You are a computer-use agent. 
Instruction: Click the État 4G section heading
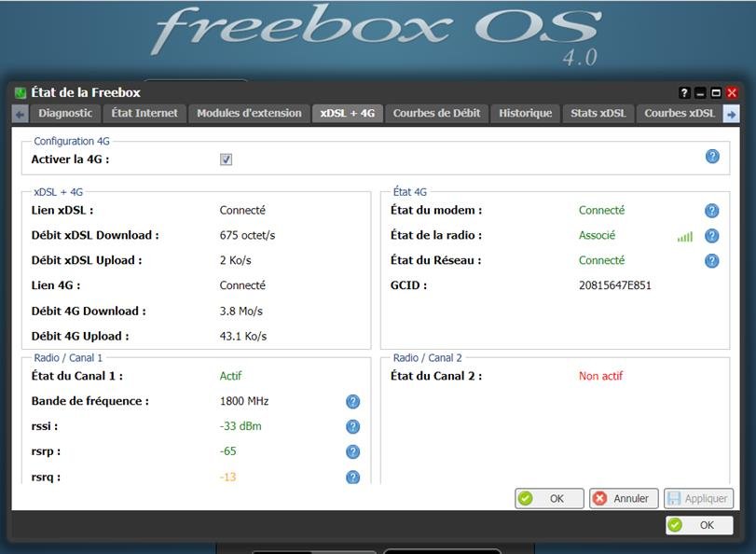point(410,192)
